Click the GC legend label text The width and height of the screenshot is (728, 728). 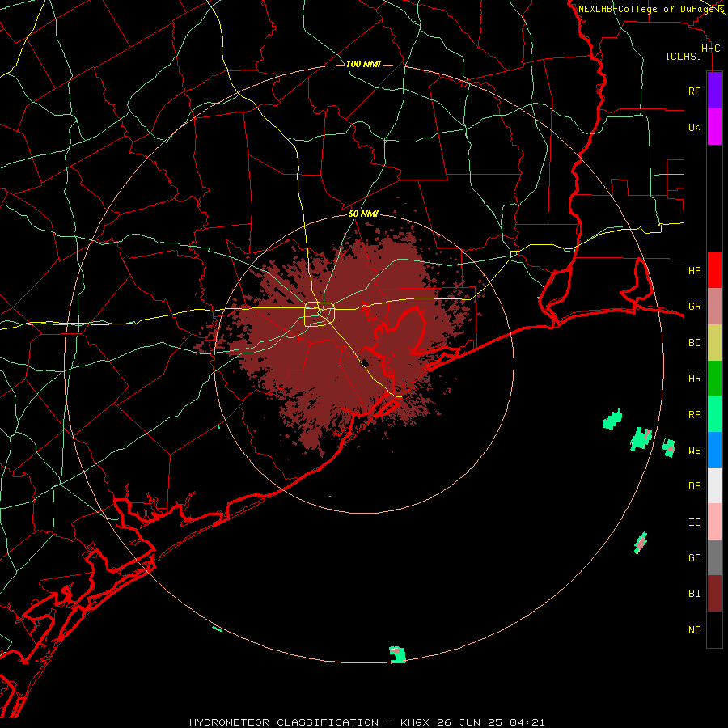[694, 558]
